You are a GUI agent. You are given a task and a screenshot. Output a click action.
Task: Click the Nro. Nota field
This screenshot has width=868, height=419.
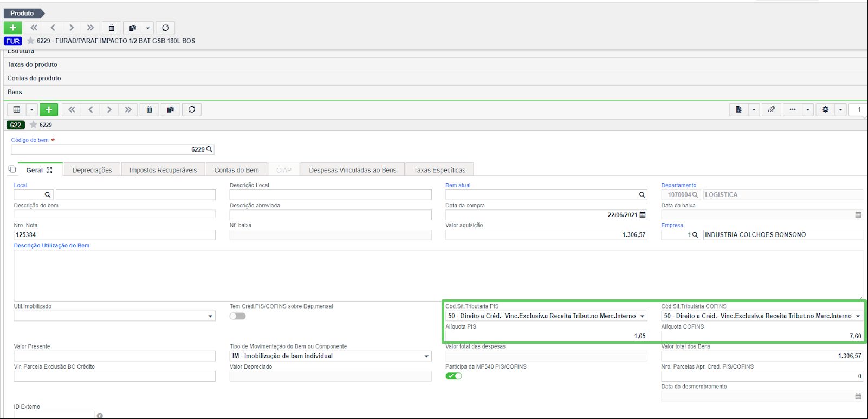click(x=115, y=235)
